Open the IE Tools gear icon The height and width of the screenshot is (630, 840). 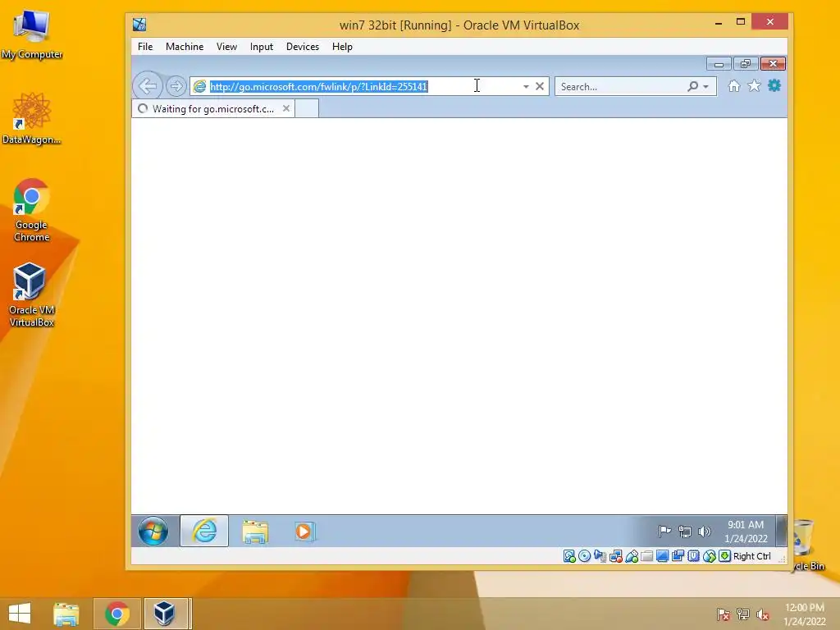point(774,85)
